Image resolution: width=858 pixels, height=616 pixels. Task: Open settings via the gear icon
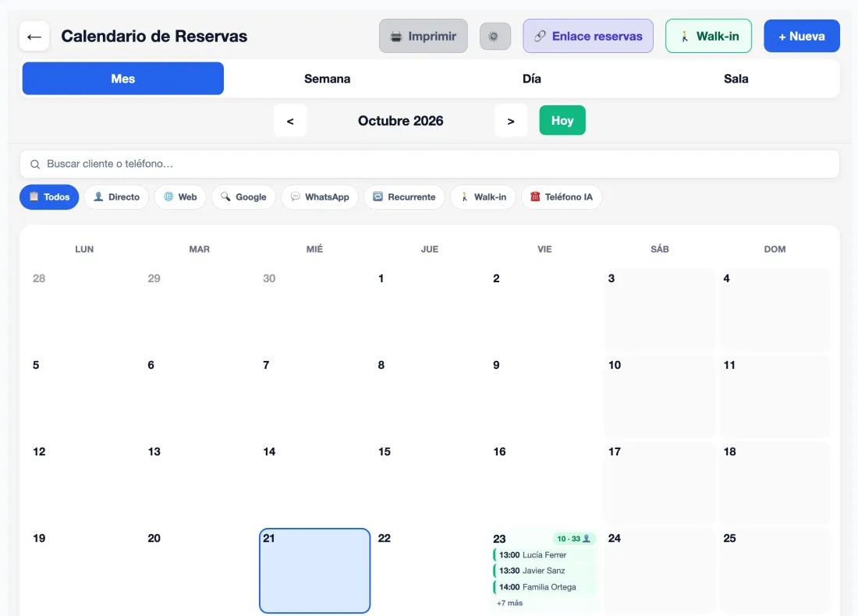click(x=495, y=36)
